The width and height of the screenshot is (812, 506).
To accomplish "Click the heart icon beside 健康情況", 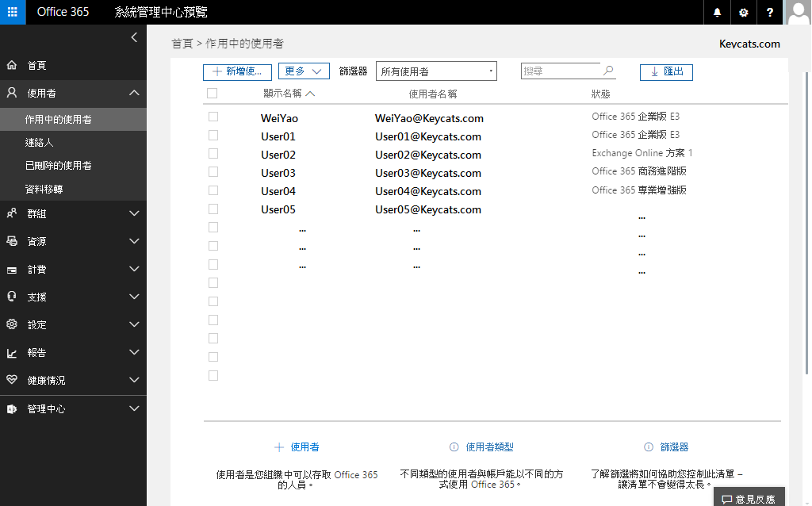I will pyautogui.click(x=12, y=380).
